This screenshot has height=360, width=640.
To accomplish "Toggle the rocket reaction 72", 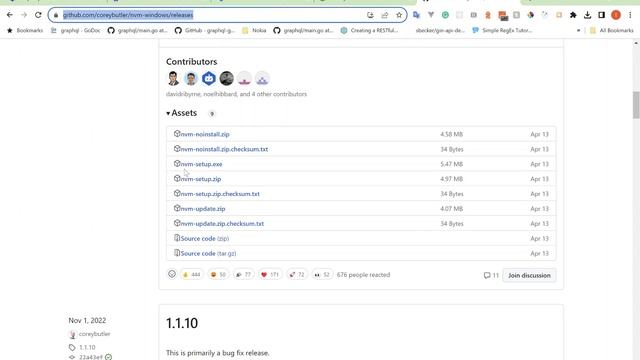I will coord(297,275).
